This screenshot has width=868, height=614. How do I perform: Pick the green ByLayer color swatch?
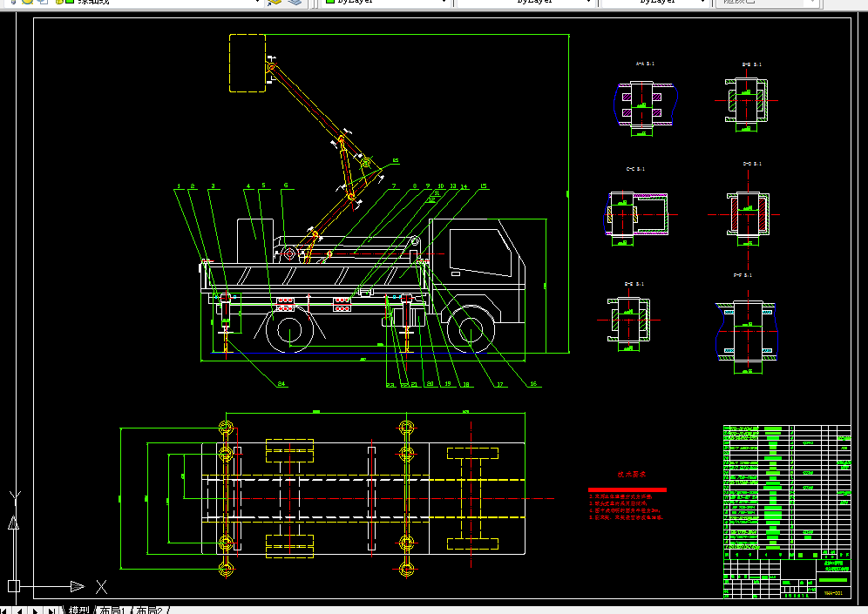[330, 2]
